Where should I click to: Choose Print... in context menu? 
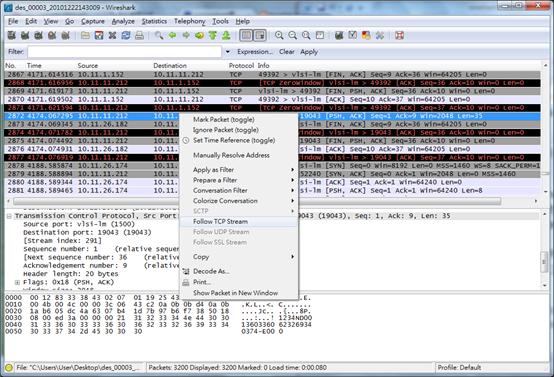202,282
